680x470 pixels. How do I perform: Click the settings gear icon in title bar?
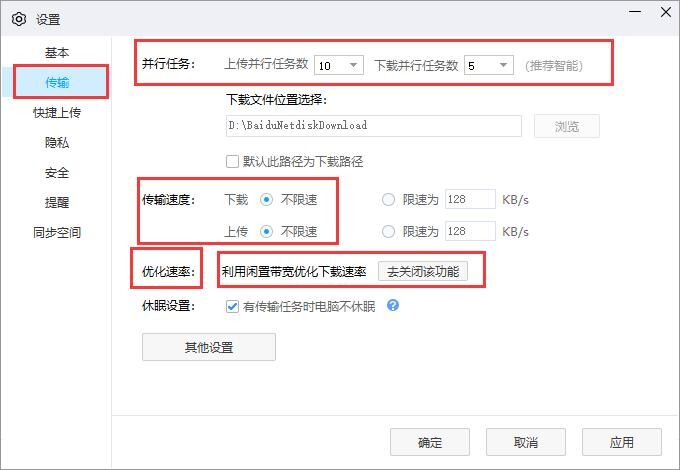17,18
